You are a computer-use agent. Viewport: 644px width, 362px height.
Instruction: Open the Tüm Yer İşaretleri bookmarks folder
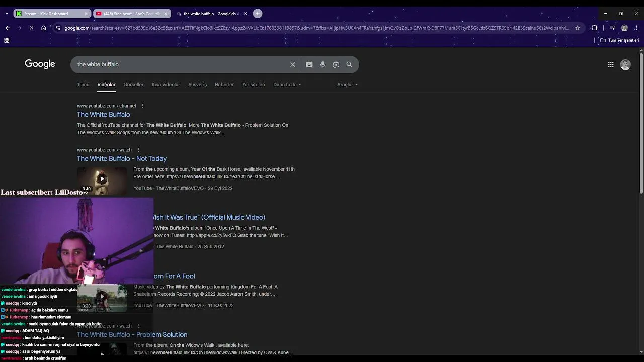point(620,40)
